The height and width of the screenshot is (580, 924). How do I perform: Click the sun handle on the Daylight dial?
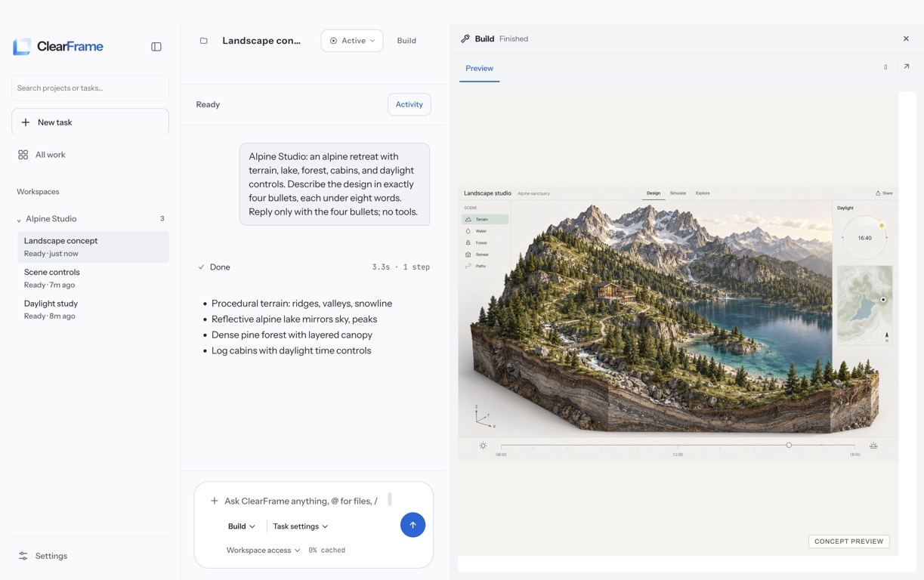[x=882, y=225]
